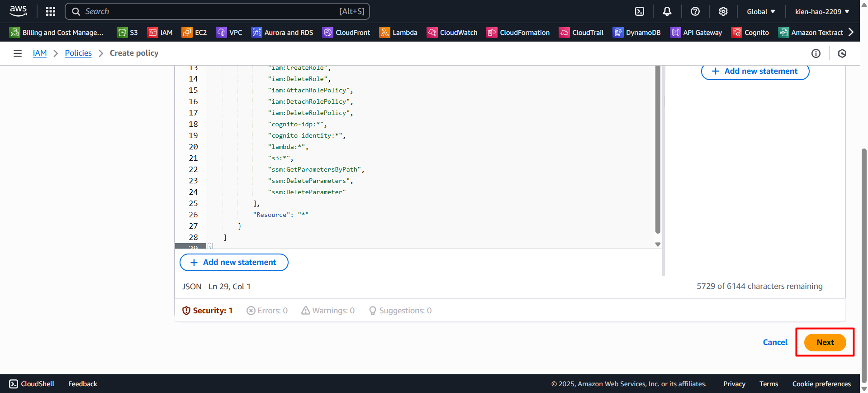Open the AWS services grid menu
This screenshot has width=868, height=393.
click(x=51, y=11)
